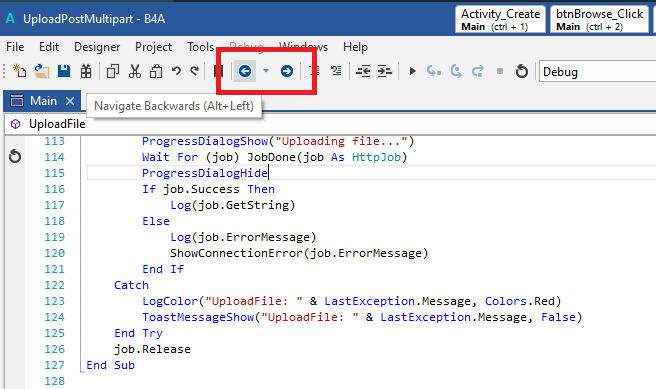Screen dimensions: 656x389
Task: Click line number 113 in the gutter
Action: tap(54, 141)
